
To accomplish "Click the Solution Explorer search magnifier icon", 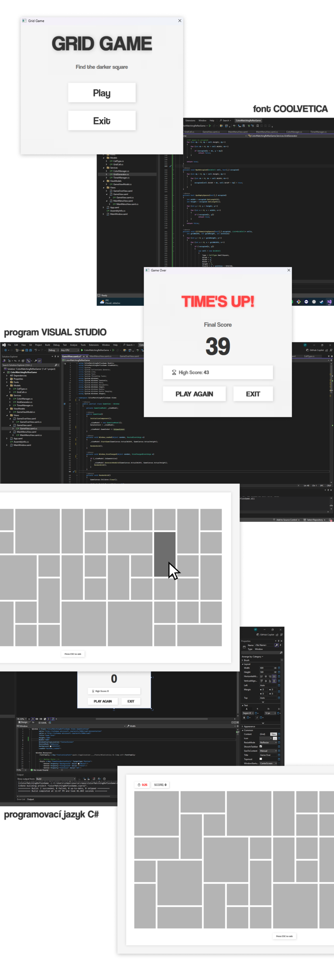I will point(56,365).
